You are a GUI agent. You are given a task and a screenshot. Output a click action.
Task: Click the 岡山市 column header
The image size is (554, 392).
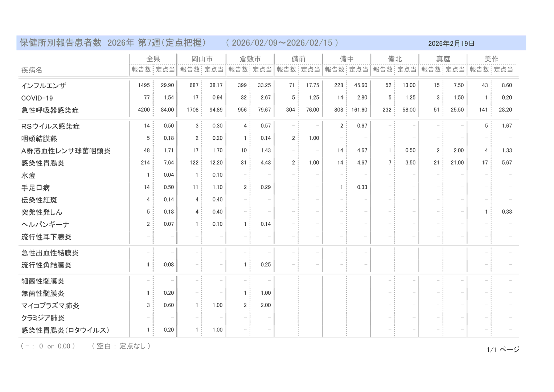202,59
